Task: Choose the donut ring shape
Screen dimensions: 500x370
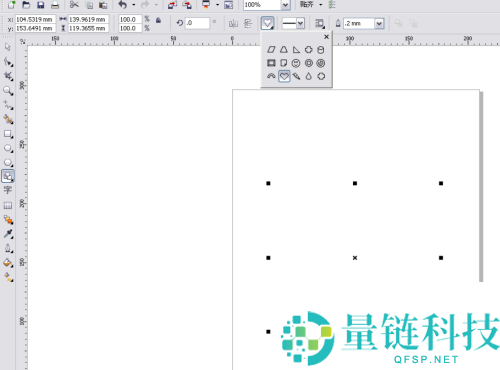Action: coord(309,63)
